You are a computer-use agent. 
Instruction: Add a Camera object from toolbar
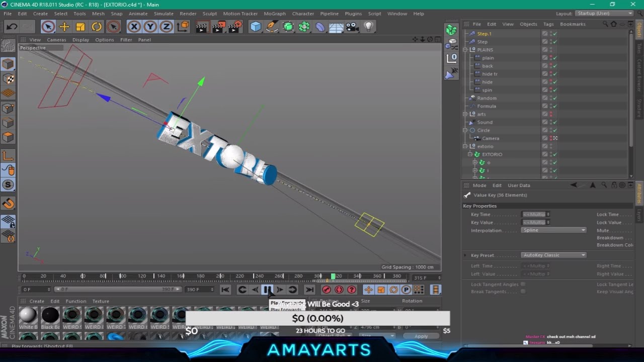[x=352, y=27]
